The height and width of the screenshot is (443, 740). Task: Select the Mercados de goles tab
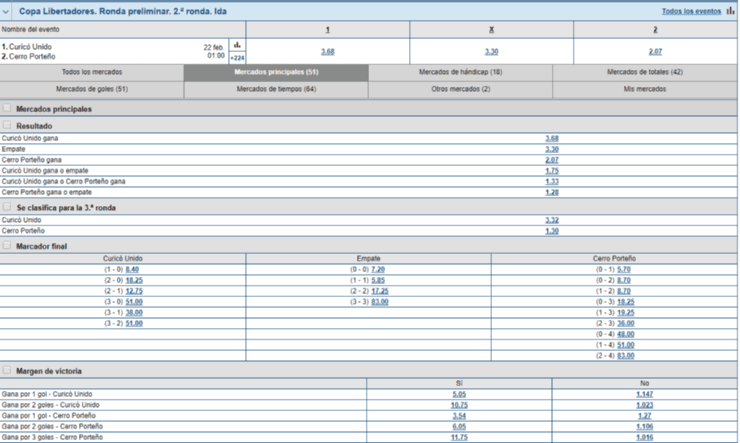[92, 89]
